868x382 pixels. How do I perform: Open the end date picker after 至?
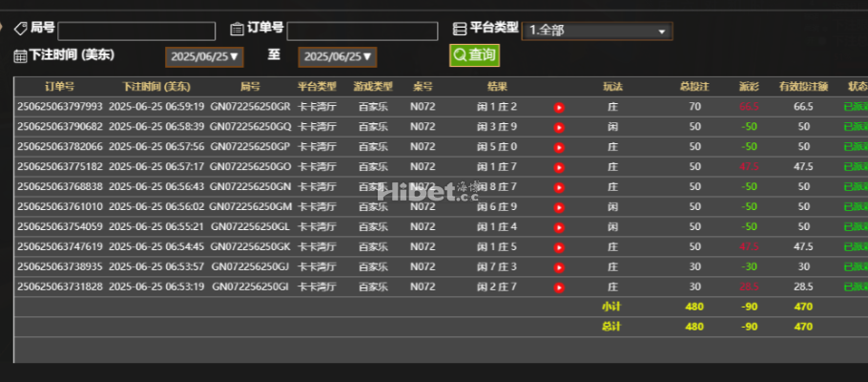[x=338, y=56]
